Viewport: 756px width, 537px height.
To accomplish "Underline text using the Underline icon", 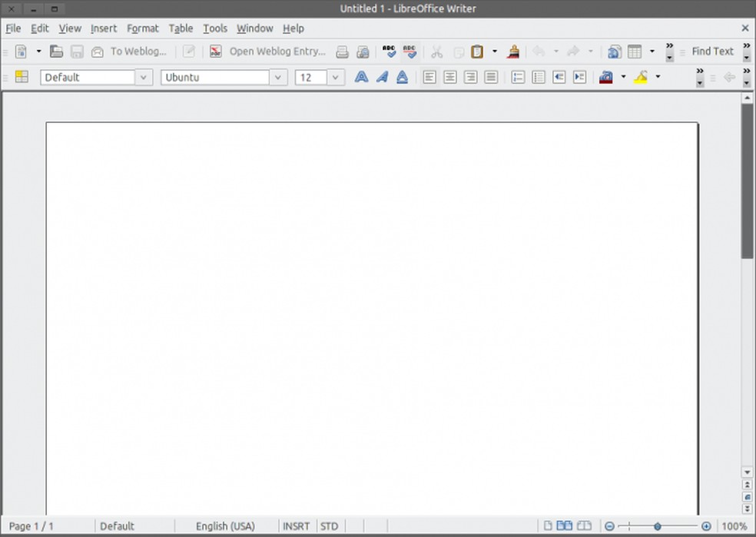I will coord(402,77).
